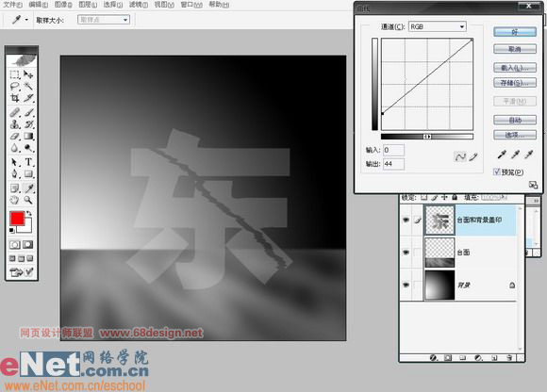Expand the eyedropper tool preset arrow
Screen dimensions: 547x392
pyautogui.click(x=26, y=20)
